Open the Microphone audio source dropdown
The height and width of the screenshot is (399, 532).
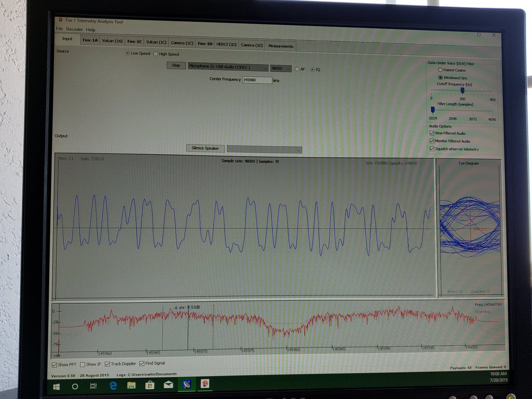point(228,67)
